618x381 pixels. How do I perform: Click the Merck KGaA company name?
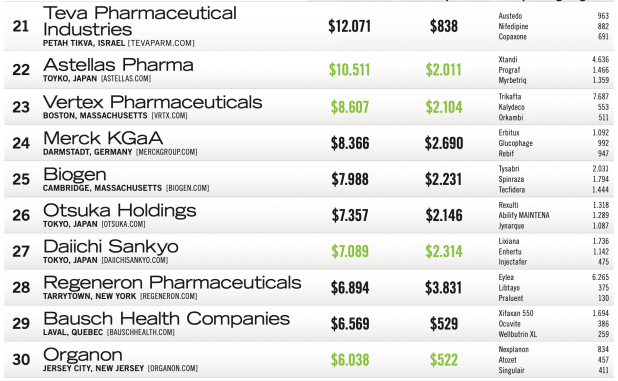[x=103, y=138]
